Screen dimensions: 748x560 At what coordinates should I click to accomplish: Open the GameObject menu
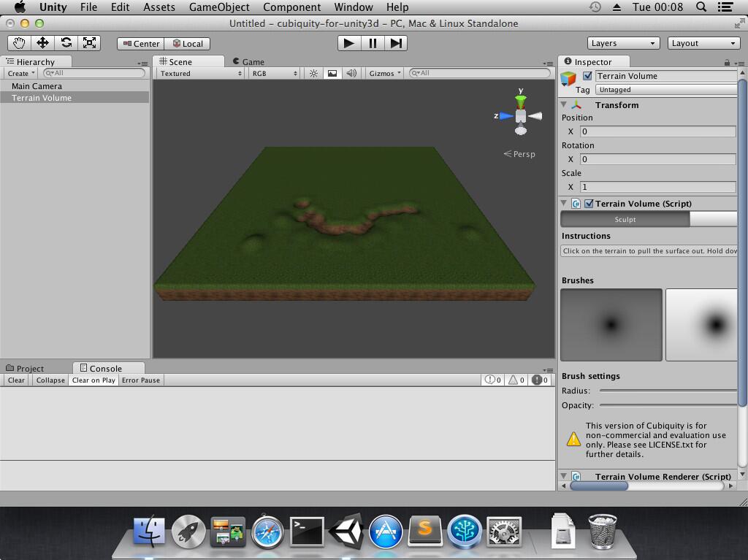pyautogui.click(x=219, y=7)
